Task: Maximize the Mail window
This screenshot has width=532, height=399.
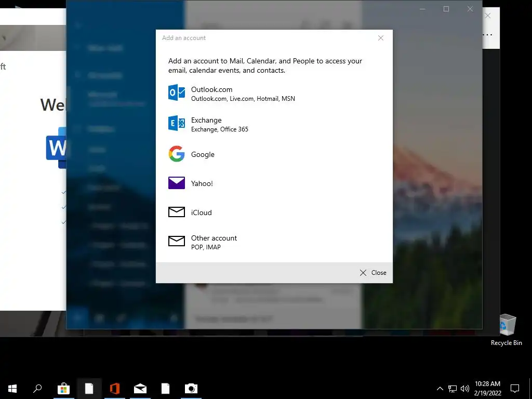Action: [x=446, y=9]
